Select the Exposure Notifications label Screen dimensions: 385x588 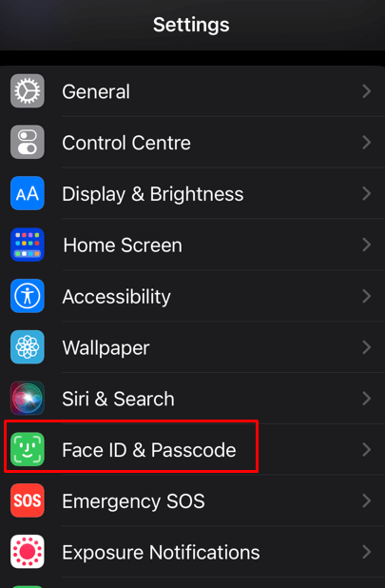tap(161, 553)
